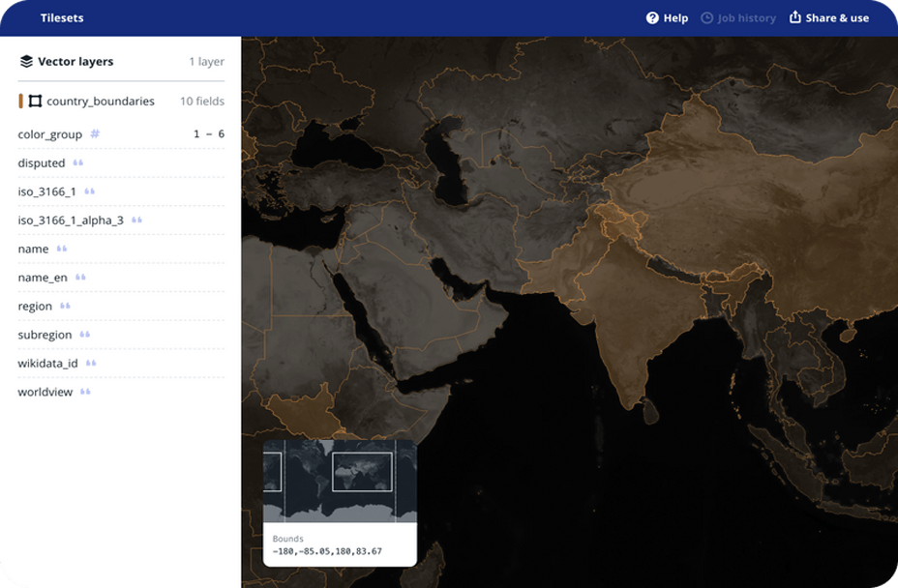Screen dimensions: 898x588
Task: Click the Vector layers stack icon
Action: click(x=26, y=62)
